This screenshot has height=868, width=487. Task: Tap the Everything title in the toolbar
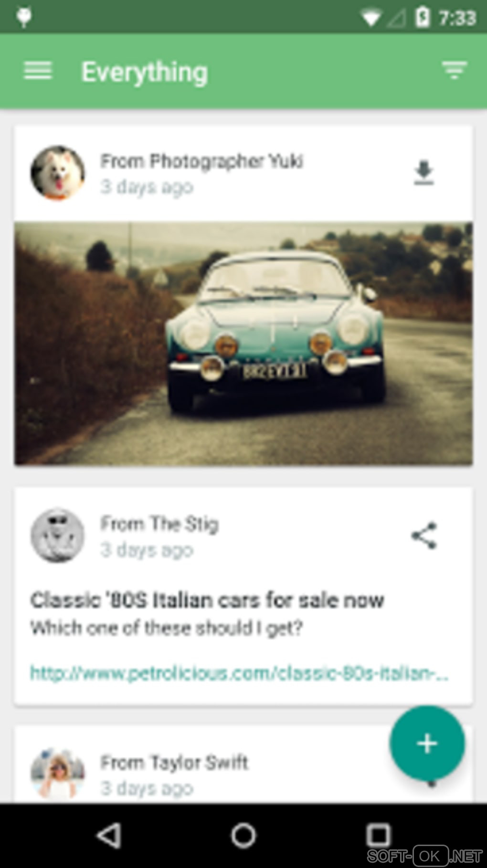145,73
